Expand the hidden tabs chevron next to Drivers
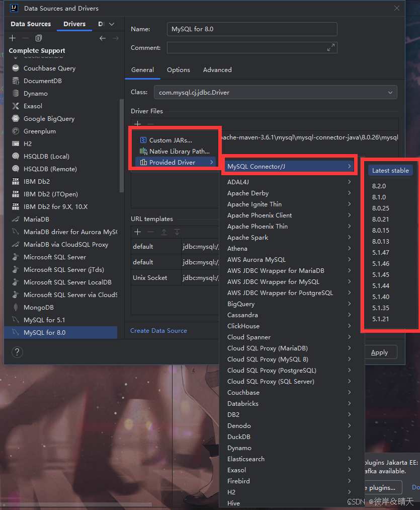The height and width of the screenshot is (510, 420). pyautogui.click(x=112, y=24)
